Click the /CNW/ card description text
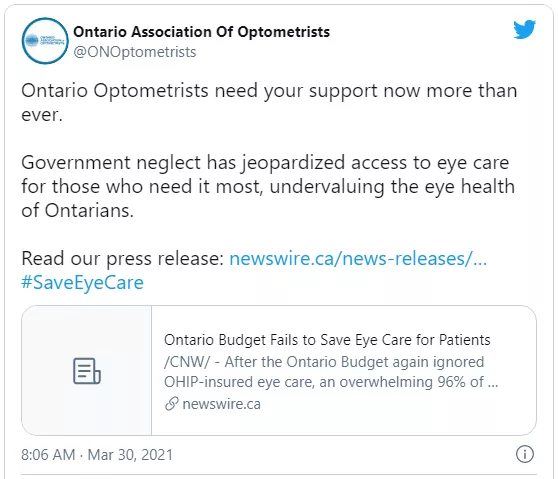This screenshot has width=558, height=479. (x=331, y=372)
